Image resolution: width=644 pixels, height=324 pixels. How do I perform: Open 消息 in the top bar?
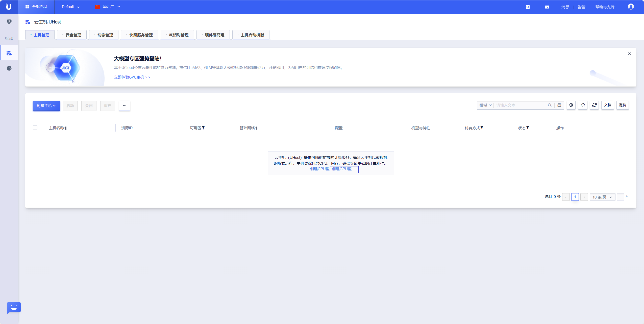[x=565, y=7]
